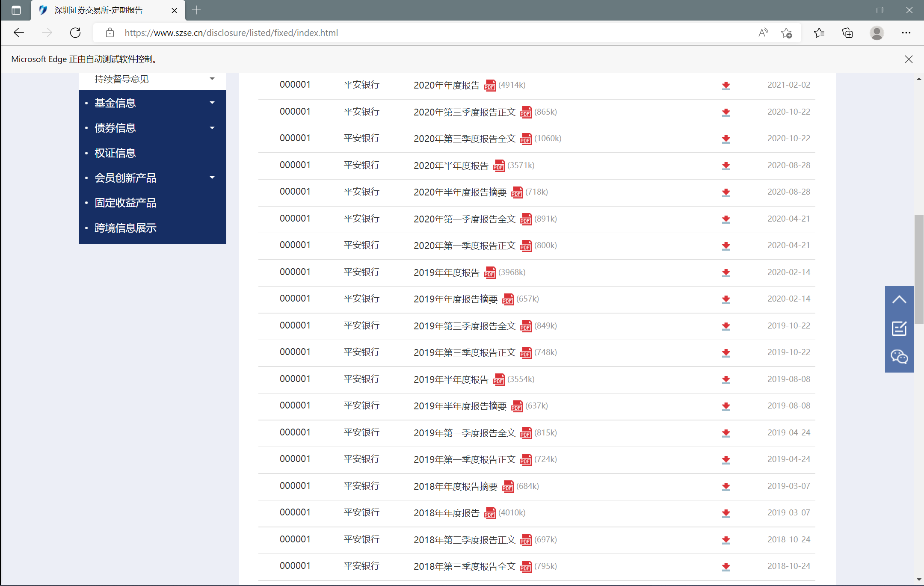Refresh the page with reload button

tap(75, 33)
